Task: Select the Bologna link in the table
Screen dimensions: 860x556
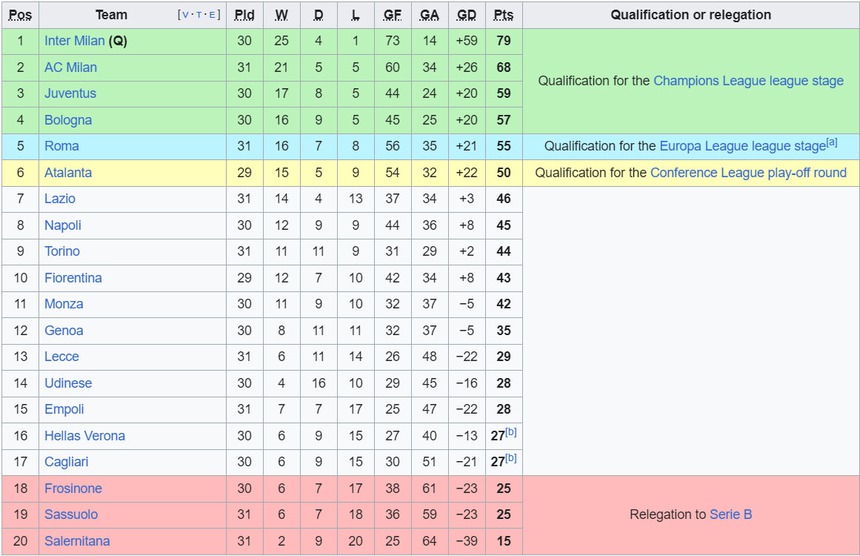Action: tap(68, 120)
